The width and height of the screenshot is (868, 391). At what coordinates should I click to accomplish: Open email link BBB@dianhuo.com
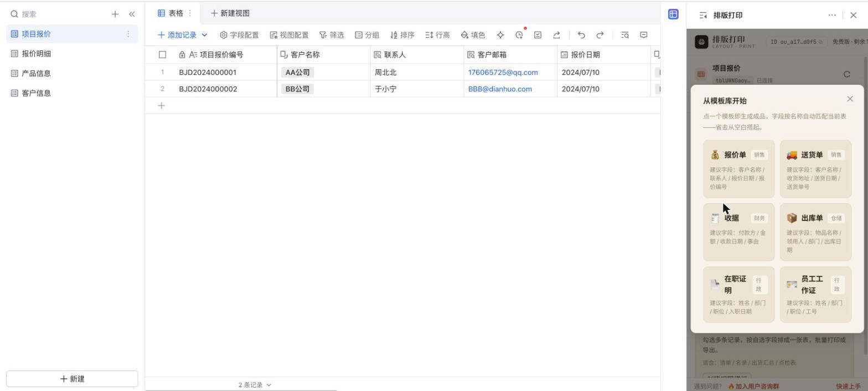coord(500,89)
